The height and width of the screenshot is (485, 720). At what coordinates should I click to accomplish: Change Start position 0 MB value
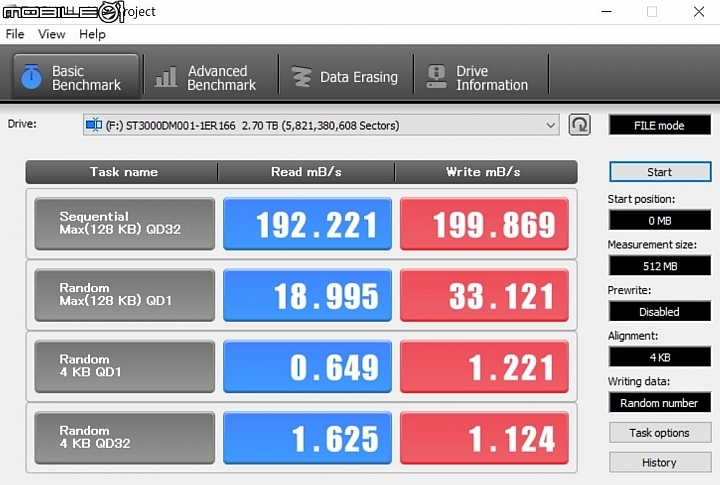660,220
